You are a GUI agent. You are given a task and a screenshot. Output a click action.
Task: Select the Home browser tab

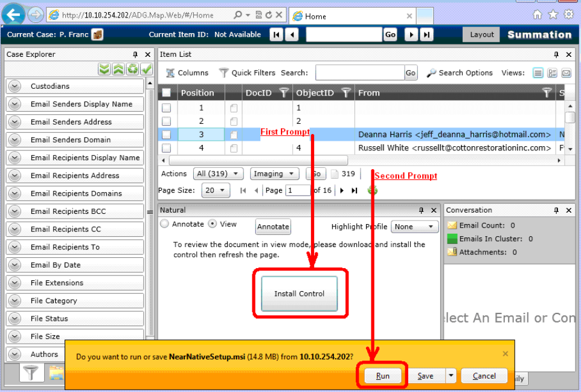(x=352, y=16)
